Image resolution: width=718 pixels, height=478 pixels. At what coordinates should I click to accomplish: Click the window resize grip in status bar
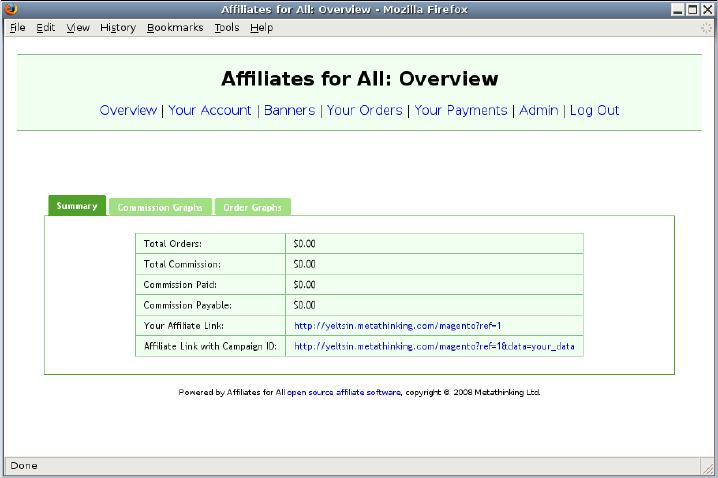point(708,467)
